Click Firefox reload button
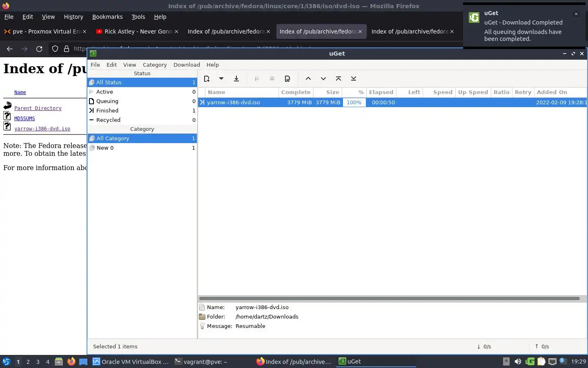588x368 pixels. (x=39, y=49)
